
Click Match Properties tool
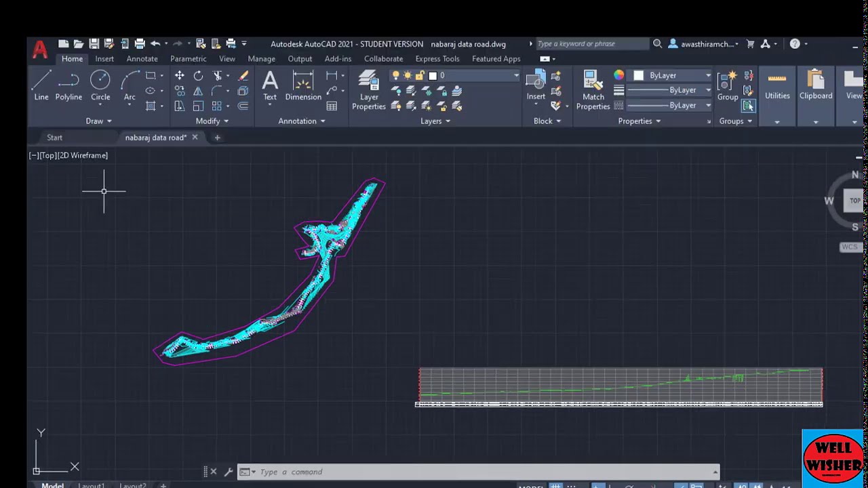pos(593,89)
